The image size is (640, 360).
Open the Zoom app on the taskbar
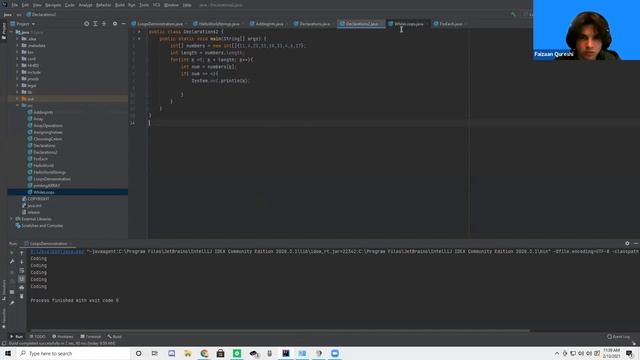(335, 353)
